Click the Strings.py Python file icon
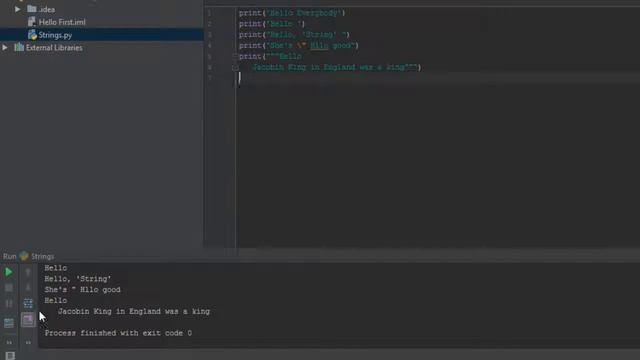 click(x=32, y=35)
